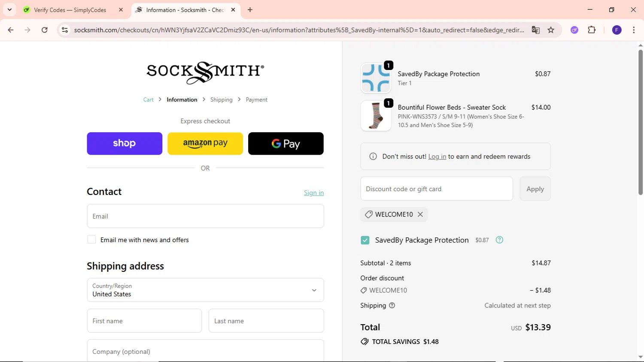
Task: Click the scrollbar down arrow
Action: click(640, 357)
